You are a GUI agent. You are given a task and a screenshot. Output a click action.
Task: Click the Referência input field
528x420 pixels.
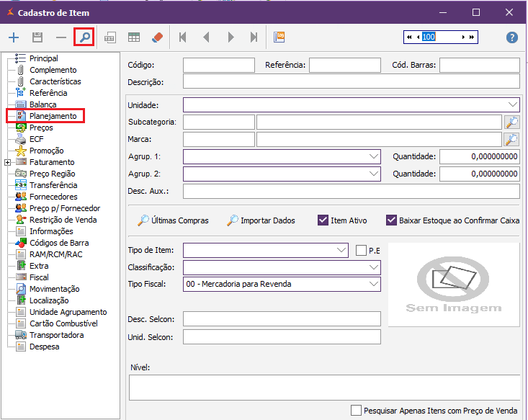pyautogui.click(x=345, y=65)
